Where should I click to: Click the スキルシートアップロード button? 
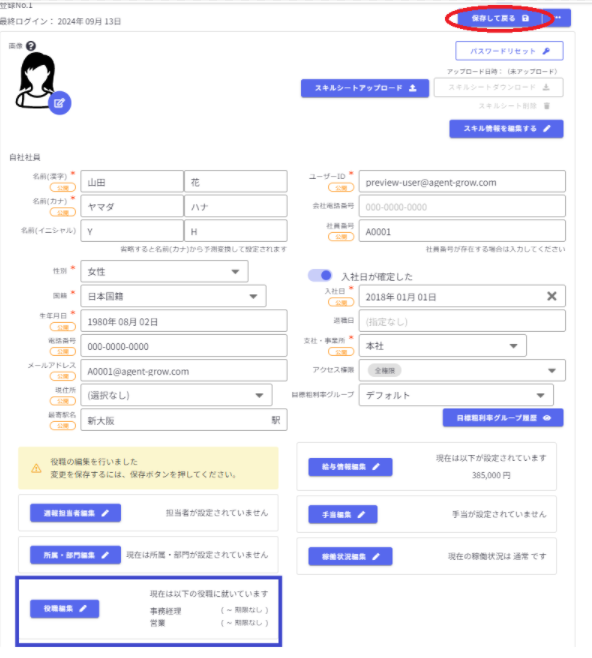(365, 88)
